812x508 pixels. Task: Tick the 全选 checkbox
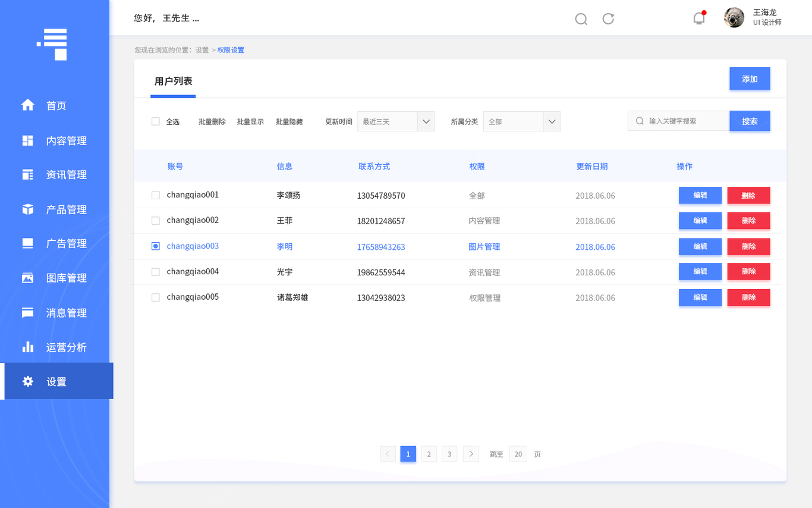tap(156, 121)
